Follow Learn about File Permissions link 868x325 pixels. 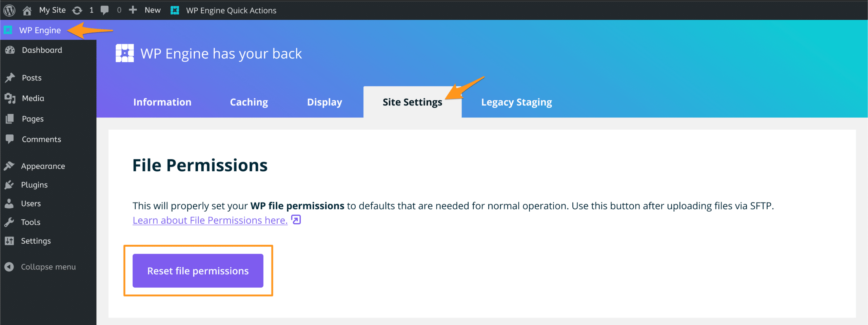[210, 221]
